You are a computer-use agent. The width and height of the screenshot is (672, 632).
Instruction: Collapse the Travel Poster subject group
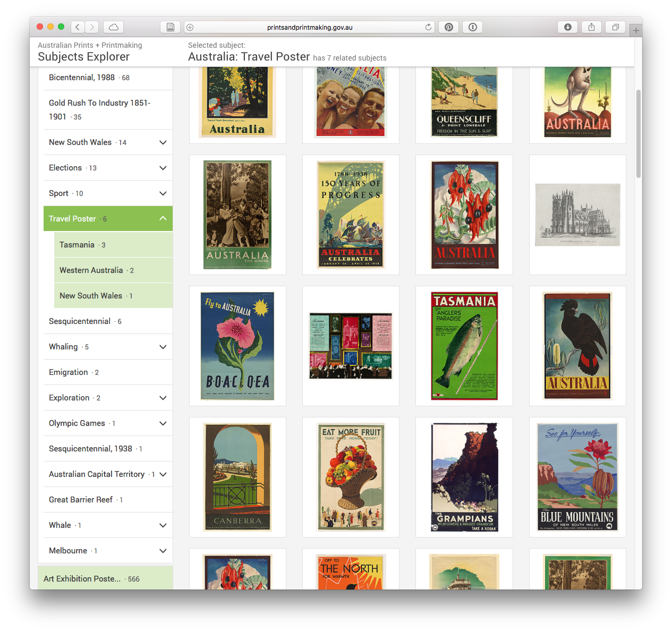[x=163, y=218]
